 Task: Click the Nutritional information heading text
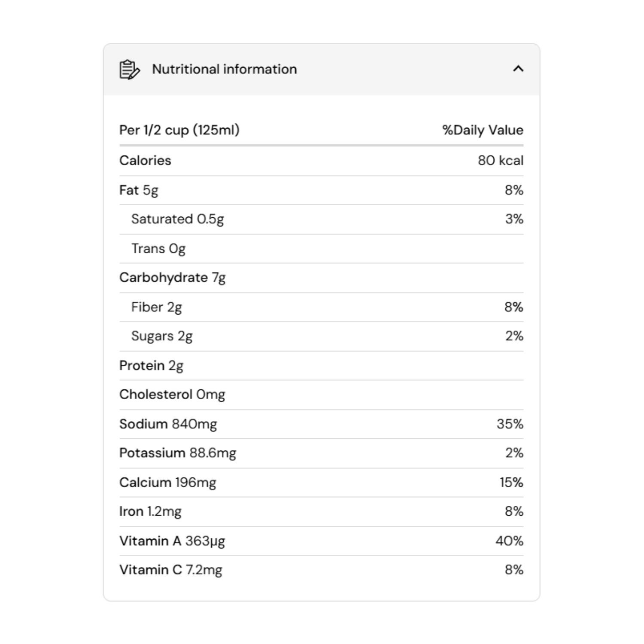[x=224, y=69]
